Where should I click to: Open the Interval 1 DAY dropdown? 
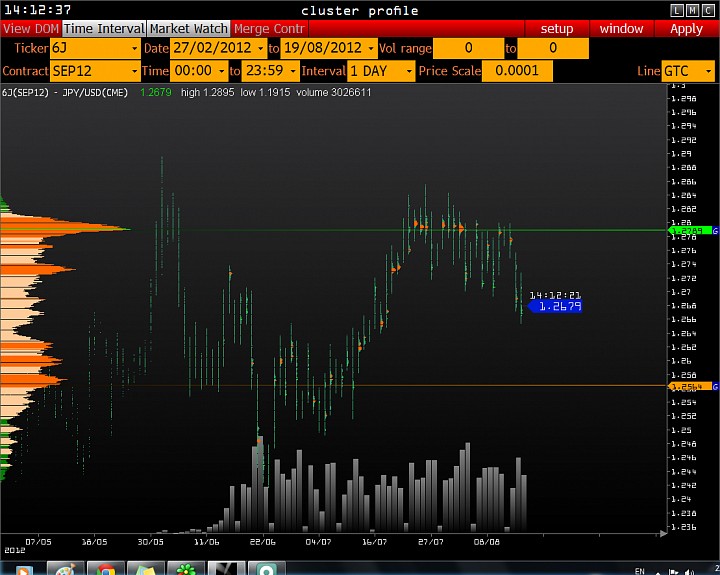409,71
